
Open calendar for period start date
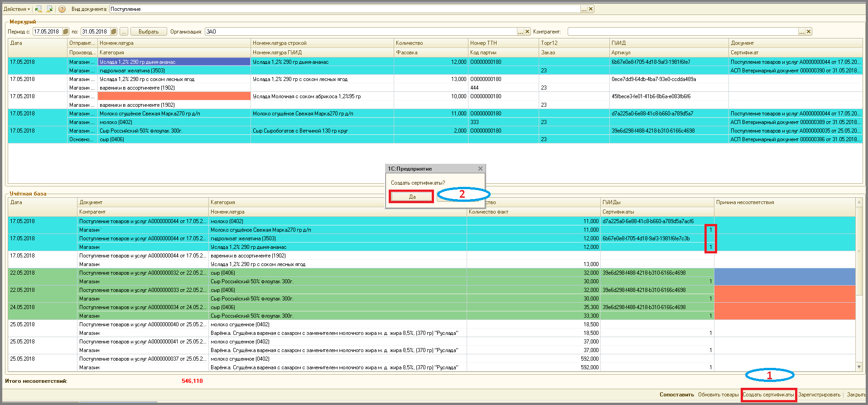[66, 32]
